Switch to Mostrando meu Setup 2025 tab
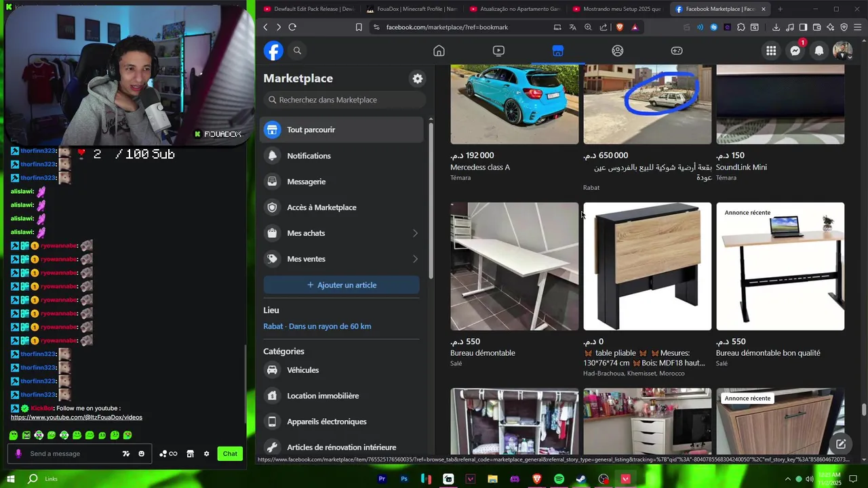 click(x=617, y=9)
